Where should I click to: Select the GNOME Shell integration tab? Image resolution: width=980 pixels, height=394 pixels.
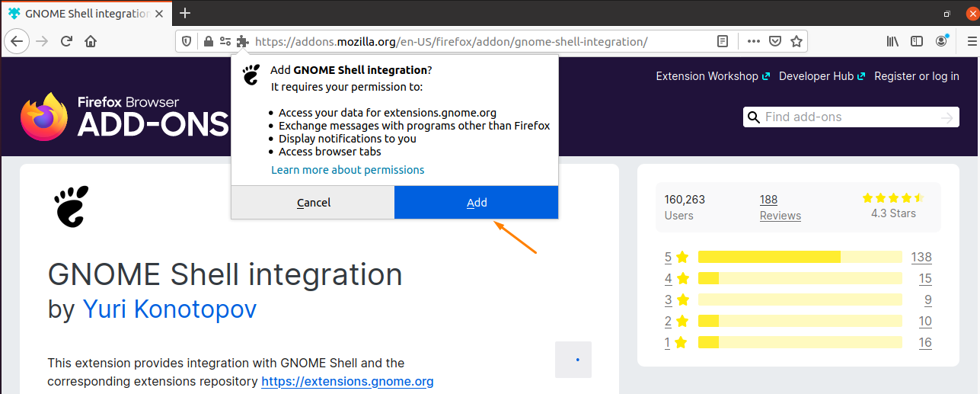click(86, 14)
